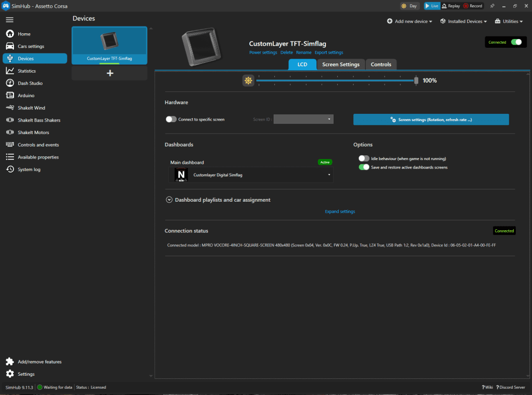Click the brightness sun icon
This screenshot has width=532, height=395.
click(248, 81)
